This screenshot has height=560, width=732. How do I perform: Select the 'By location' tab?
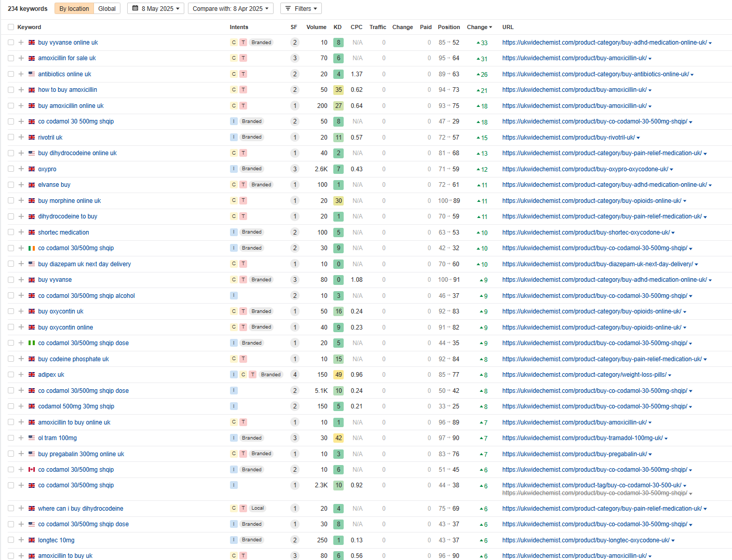[x=74, y=9]
